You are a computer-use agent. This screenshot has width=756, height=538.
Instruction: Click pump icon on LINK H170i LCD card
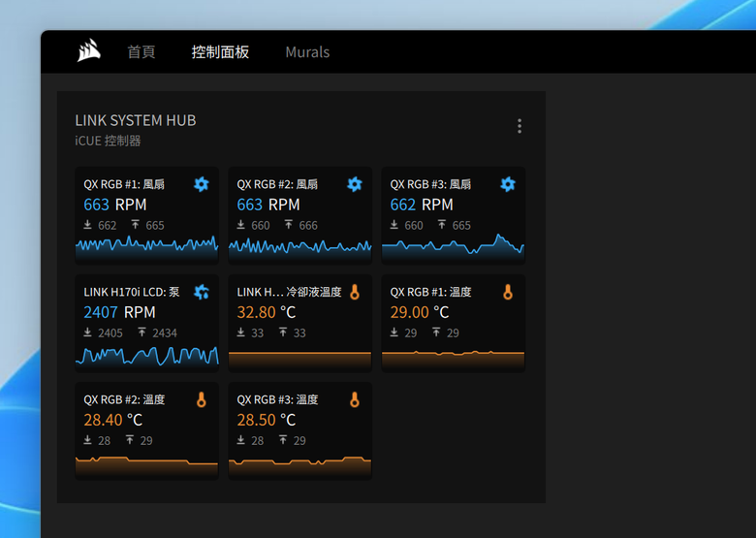pyautogui.click(x=202, y=292)
